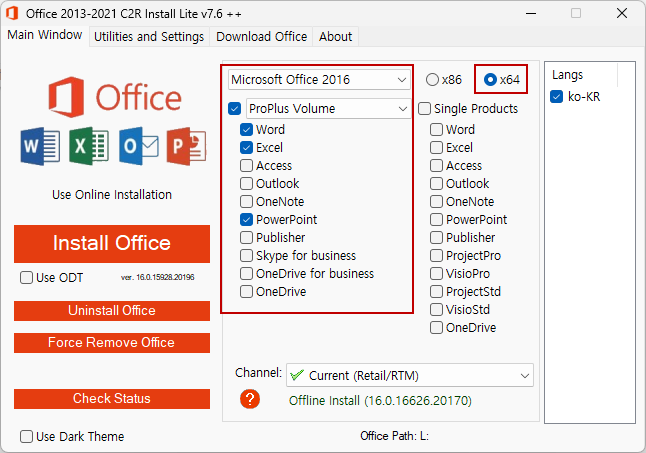This screenshot has width=646, height=453.
Task: Click the Install Office button
Action: (112, 243)
